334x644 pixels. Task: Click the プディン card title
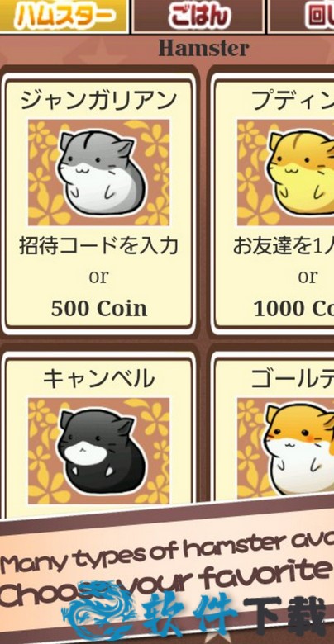pos(293,101)
